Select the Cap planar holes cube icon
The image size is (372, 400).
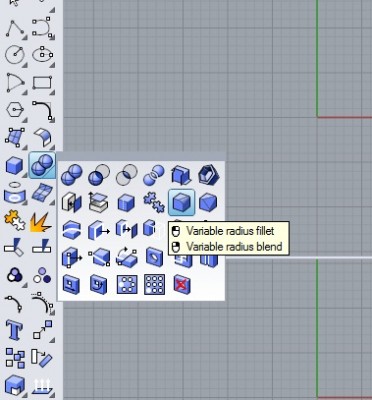(x=126, y=202)
